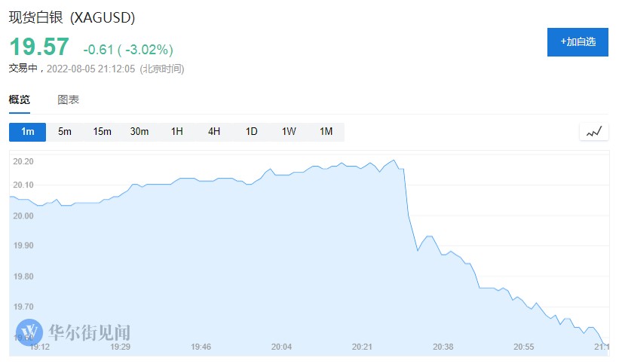This screenshot has height=364, width=619.
Task: Click the line chart type icon
Action: [594, 132]
